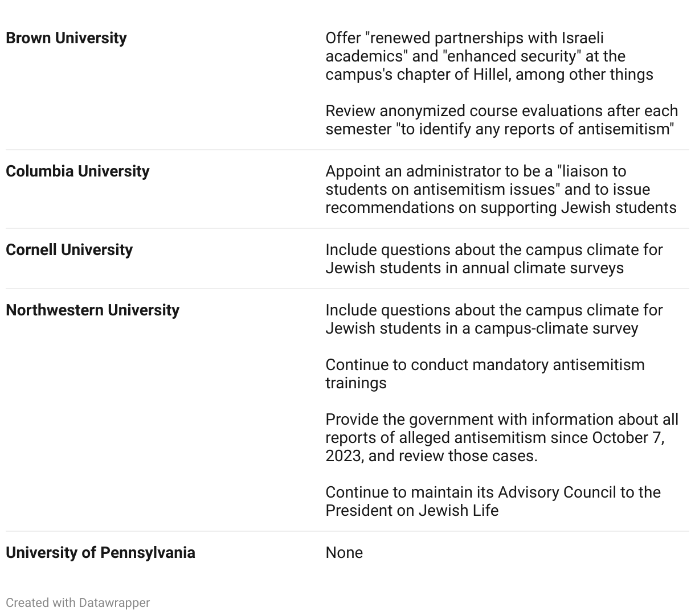Select the University of Pennsylvania label
The height and width of the screenshot is (616, 695).
[100, 553]
